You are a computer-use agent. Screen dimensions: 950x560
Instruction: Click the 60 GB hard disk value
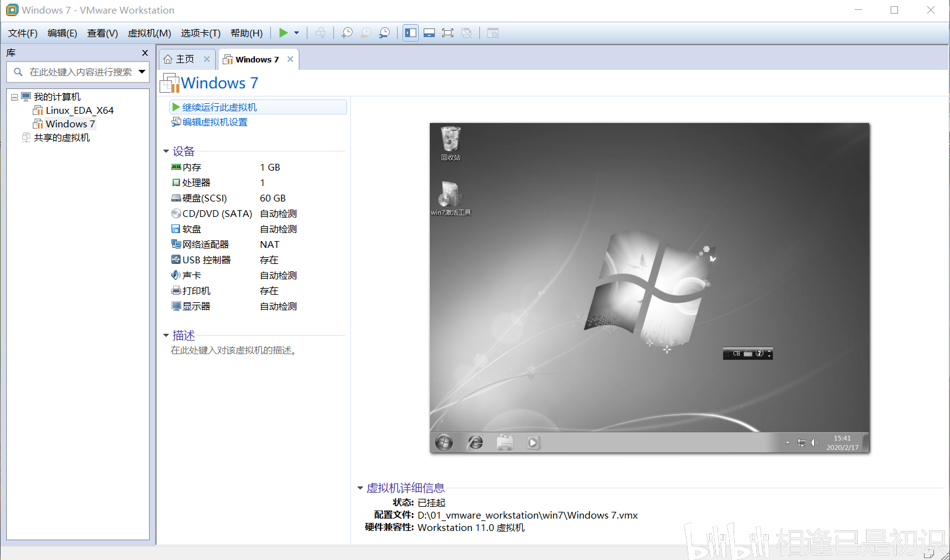click(273, 198)
